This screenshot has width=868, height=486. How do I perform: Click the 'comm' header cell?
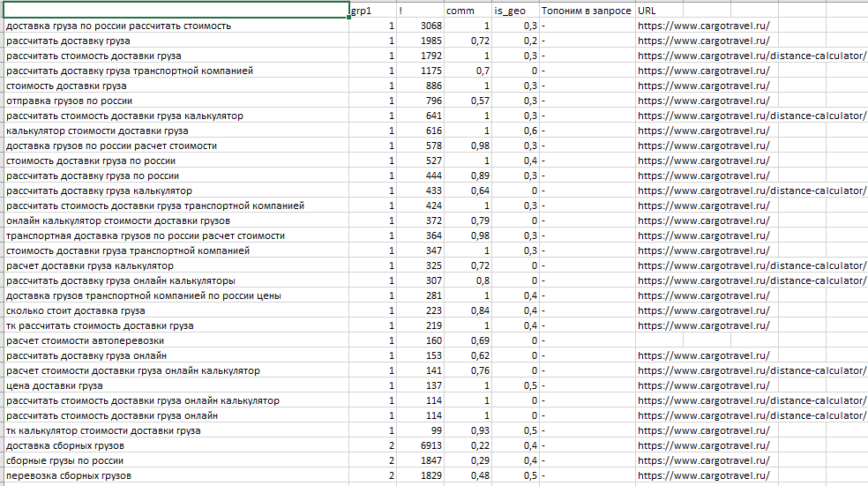pos(468,10)
